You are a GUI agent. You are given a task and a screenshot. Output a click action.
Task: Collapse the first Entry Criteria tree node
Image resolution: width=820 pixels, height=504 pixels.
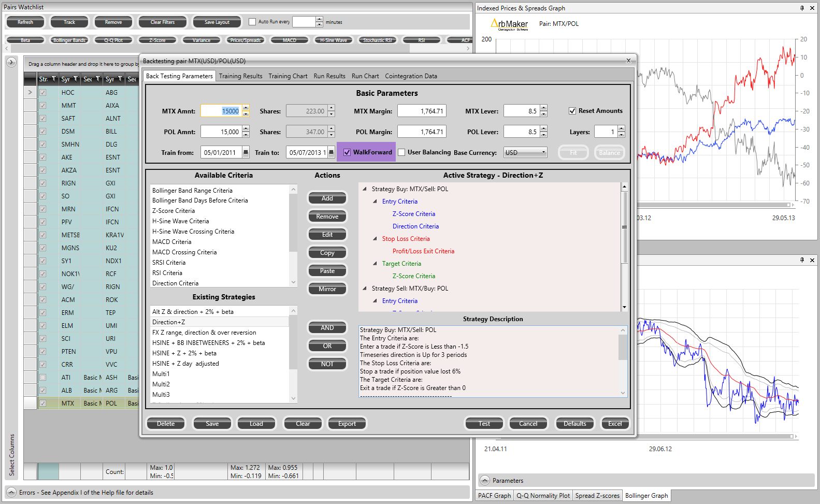pos(375,201)
